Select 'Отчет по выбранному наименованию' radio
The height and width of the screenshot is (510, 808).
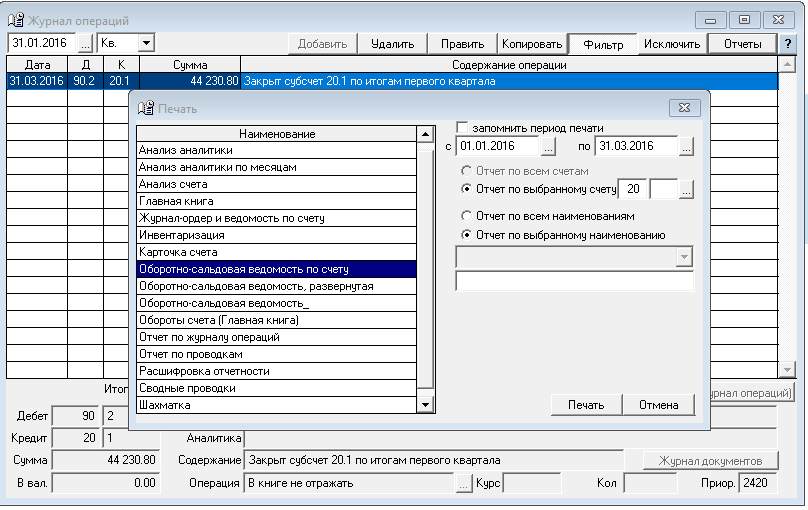(466, 235)
